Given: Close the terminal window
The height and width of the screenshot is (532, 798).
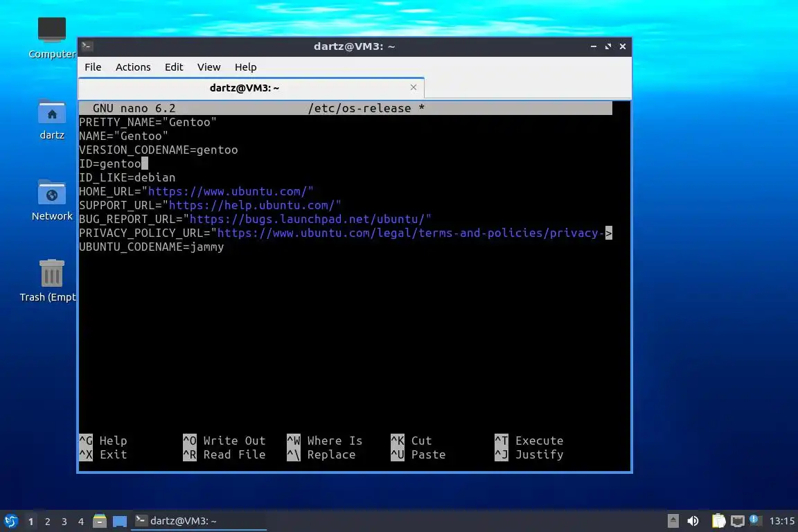Looking at the screenshot, I should click(x=623, y=46).
